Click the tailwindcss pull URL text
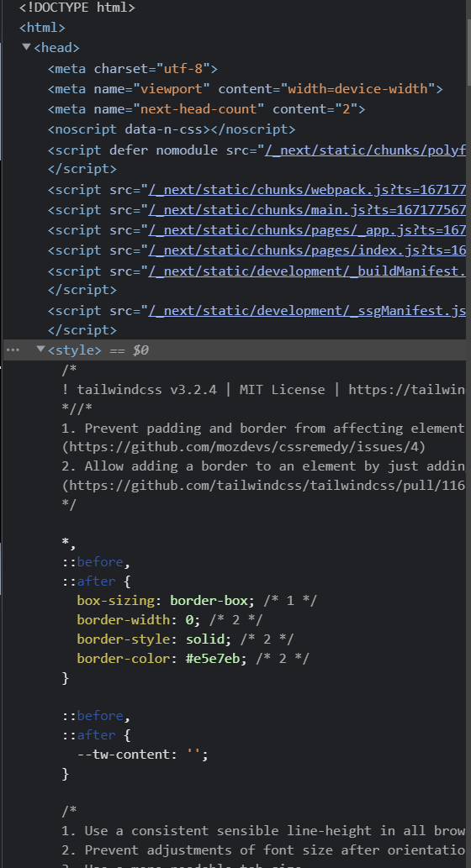This screenshot has height=868, width=471. coord(263,486)
